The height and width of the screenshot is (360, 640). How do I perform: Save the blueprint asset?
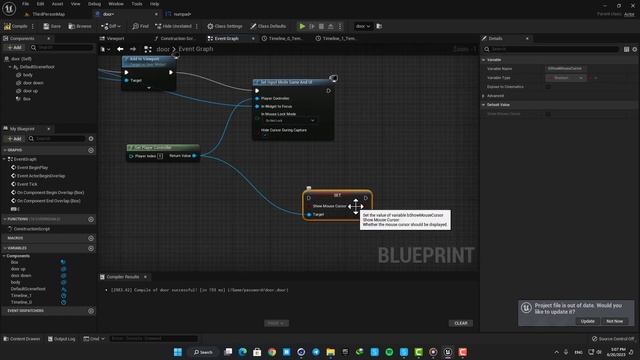click(x=52, y=26)
